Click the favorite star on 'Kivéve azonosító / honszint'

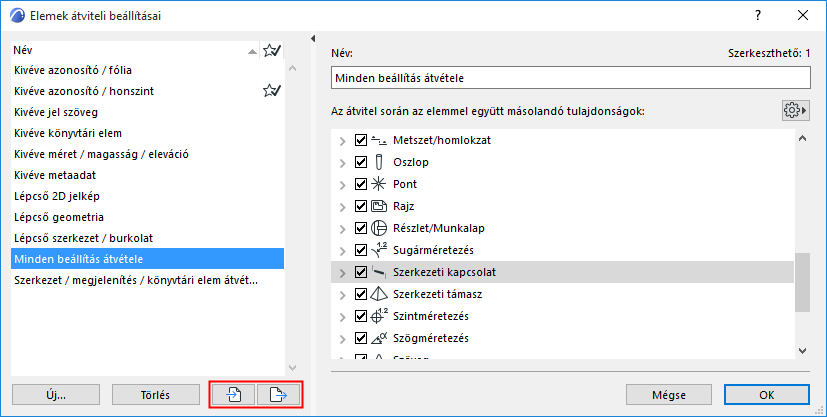coord(270,91)
